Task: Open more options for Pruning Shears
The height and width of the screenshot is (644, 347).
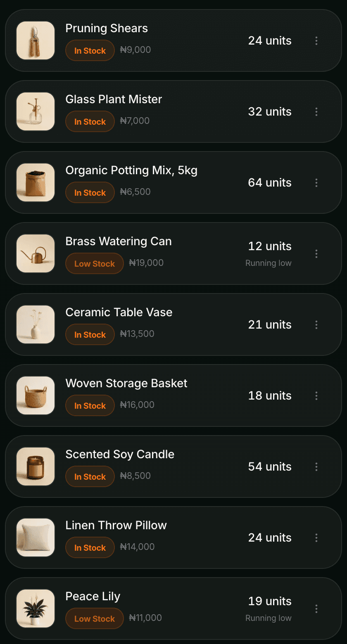Action: [316, 40]
